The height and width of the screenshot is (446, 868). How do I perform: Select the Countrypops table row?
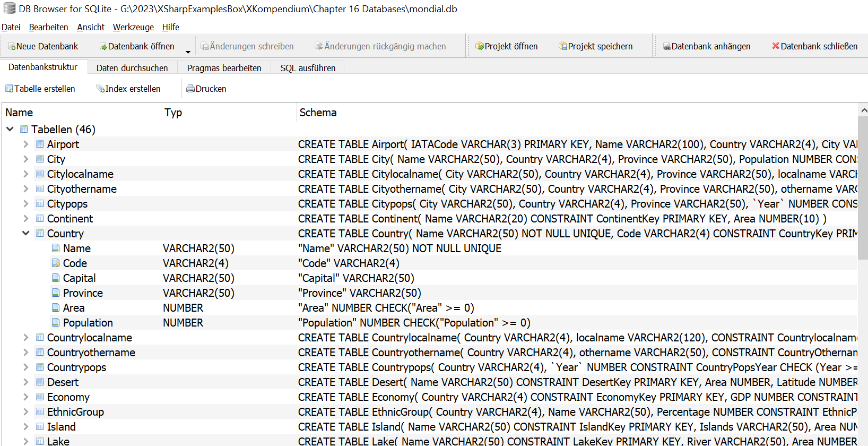[430, 367]
